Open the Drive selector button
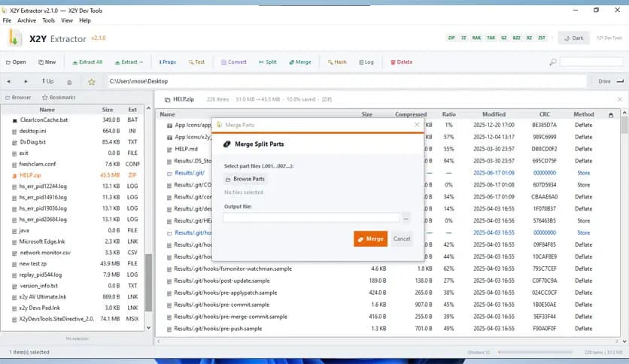The height and width of the screenshot is (364, 629). point(610,81)
